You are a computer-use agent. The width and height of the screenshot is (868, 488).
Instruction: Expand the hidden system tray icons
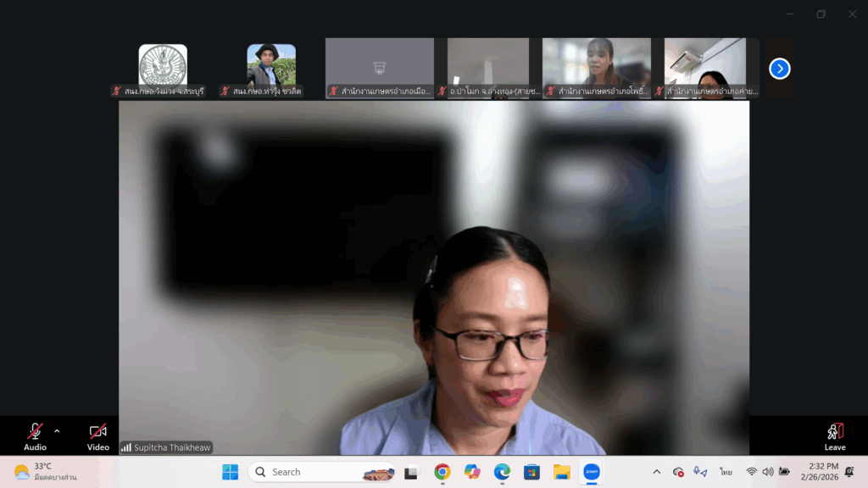click(656, 472)
